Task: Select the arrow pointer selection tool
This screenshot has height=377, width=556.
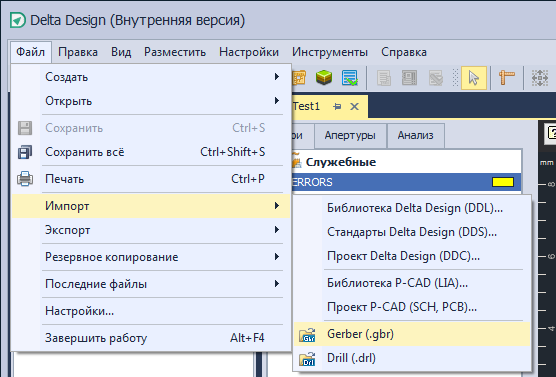Action: [x=474, y=78]
